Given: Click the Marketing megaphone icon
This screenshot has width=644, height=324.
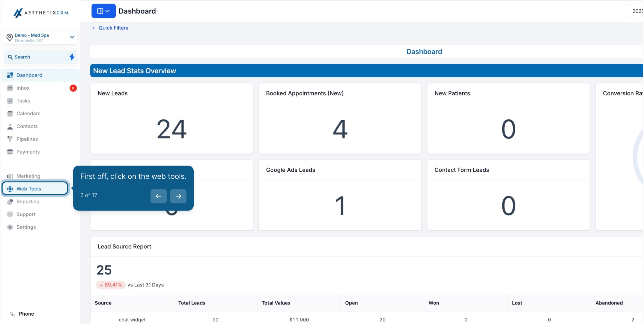Looking at the screenshot, I should (x=10, y=176).
